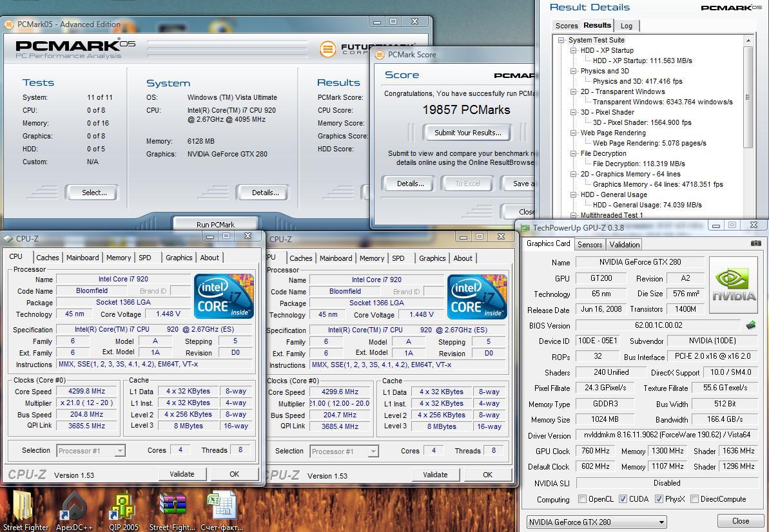The width and height of the screenshot is (769, 532).
Task: Open the Sensors tab in GPU-Z
Action: (590, 245)
